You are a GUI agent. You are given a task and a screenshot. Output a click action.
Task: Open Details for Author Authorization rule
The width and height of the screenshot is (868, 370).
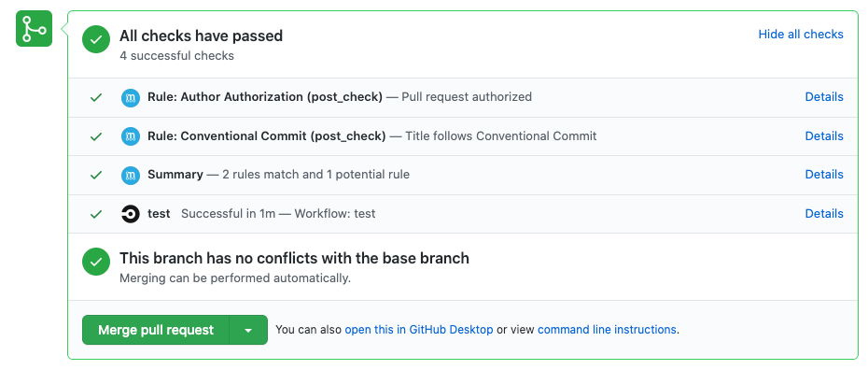[x=824, y=97]
